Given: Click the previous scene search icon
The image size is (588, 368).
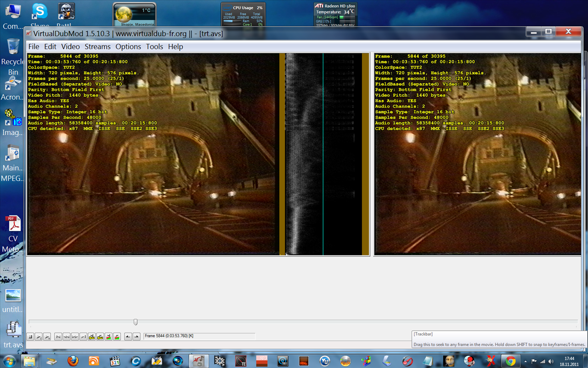Looking at the screenshot, I should 108,337.
